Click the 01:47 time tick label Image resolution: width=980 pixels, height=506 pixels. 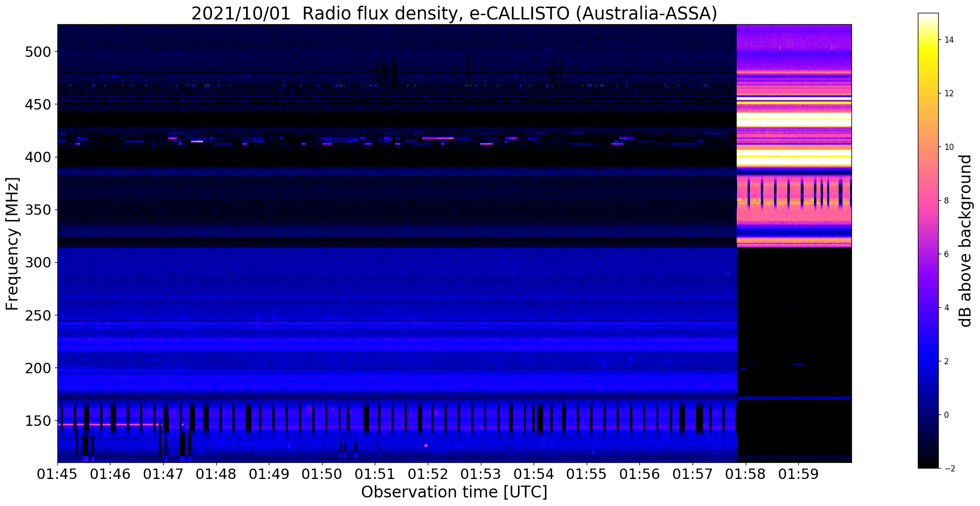[163, 474]
